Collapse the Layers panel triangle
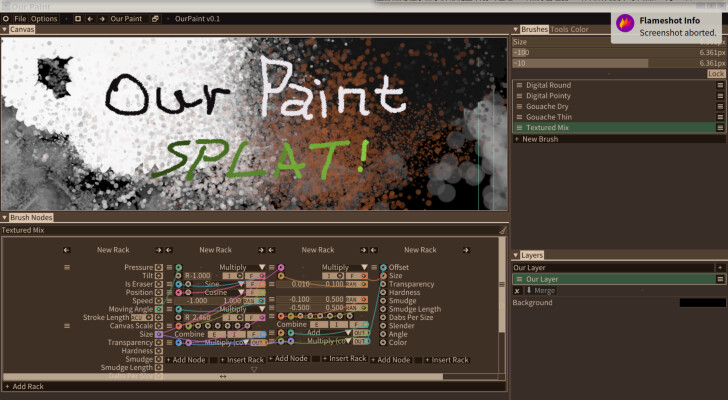This screenshot has height=400, width=728. pos(515,255)
